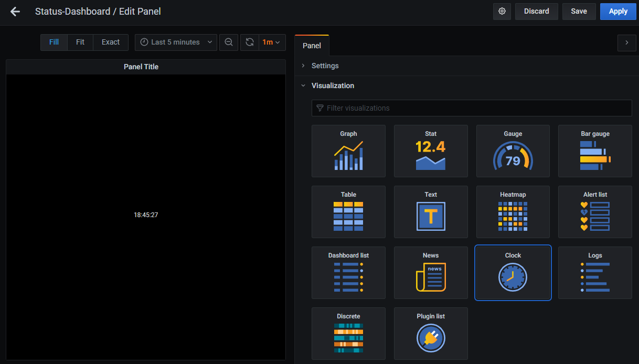Open the Last 5 minutes time picker
This screenshot has width=639, height=364.
176,42
